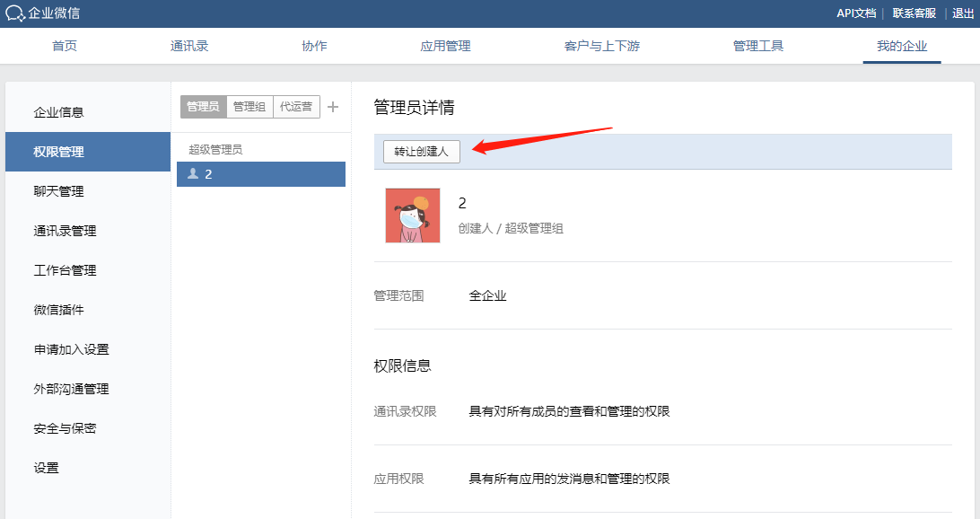
Task: Open 工作台管理 in the sidebar
Action: [x=65, y=270]
